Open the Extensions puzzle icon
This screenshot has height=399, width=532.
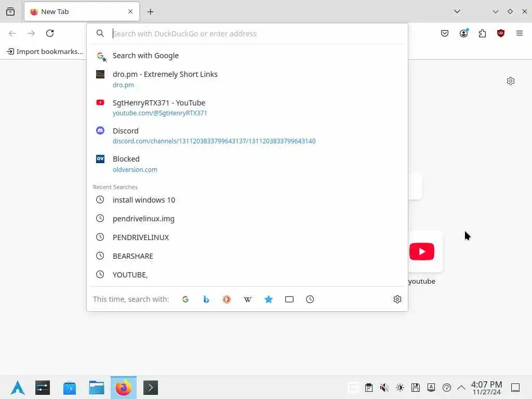click(x=482, y=33)
